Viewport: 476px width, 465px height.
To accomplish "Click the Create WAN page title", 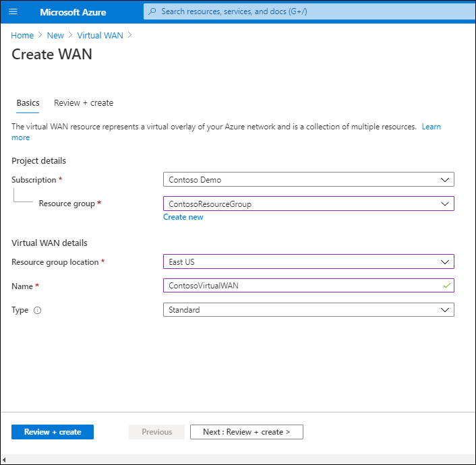I will pyautogui.click(x=52, y=55).
